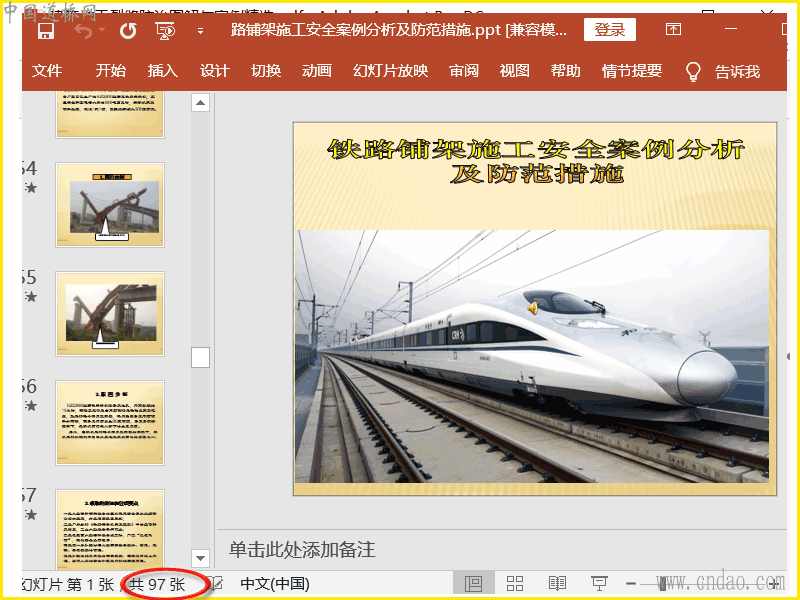The height and width of the screenshot is (600, 800).
Task: Open the 幻灯片放映 tab
Action: point(390,70)
